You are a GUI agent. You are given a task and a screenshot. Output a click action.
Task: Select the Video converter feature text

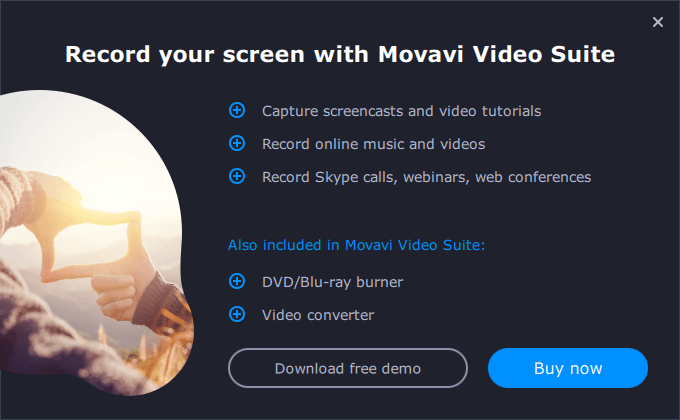318,315
